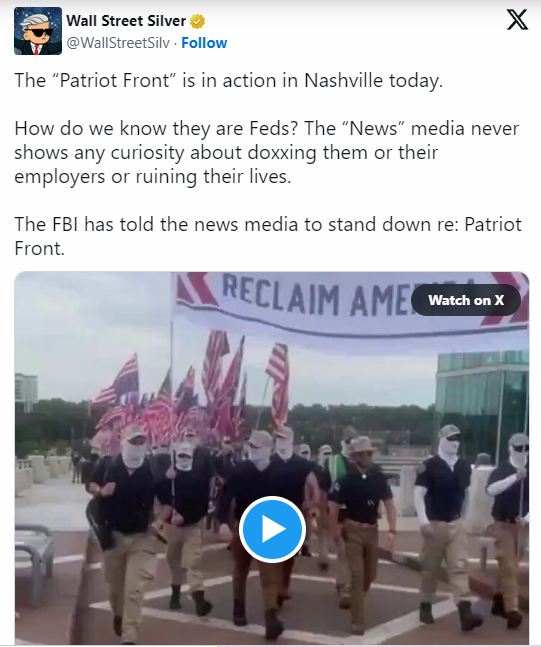The width and height of the screenshot is (541, 647).
Task: Follow the Wall Street Silver account
Action: [x=204, y=43]
